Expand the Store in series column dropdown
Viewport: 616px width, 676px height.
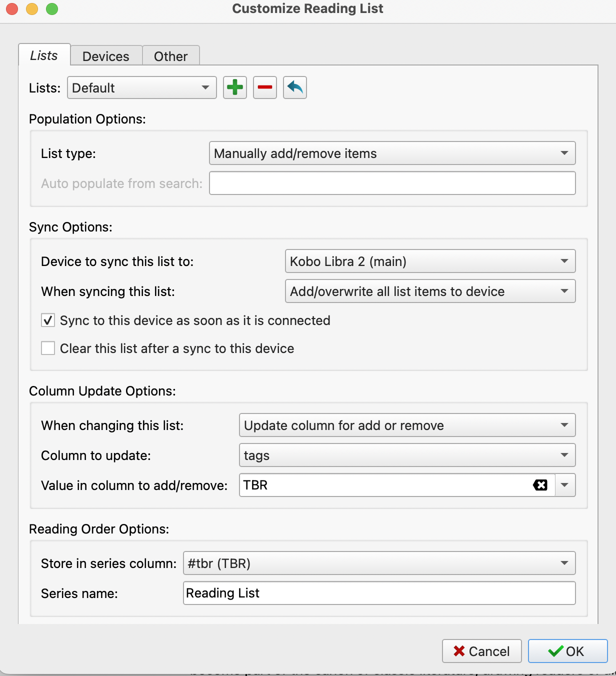click(x=379, y=563)
